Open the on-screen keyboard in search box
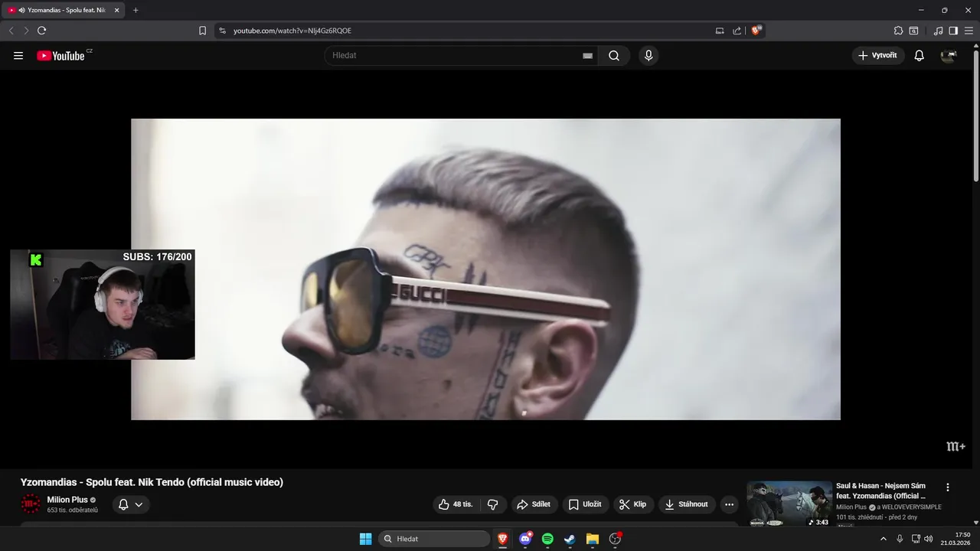 [588, 56]
